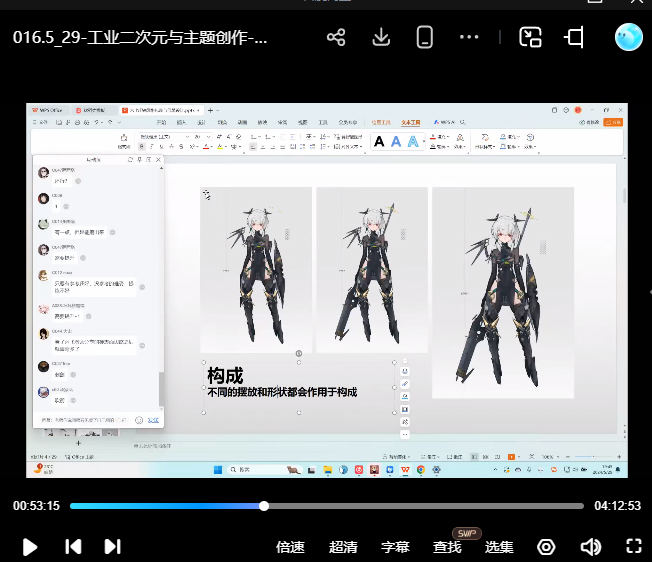This screenshot has width=652, height=562.
Task: Click the share icon in the top bar
Action: pos(336,38)
